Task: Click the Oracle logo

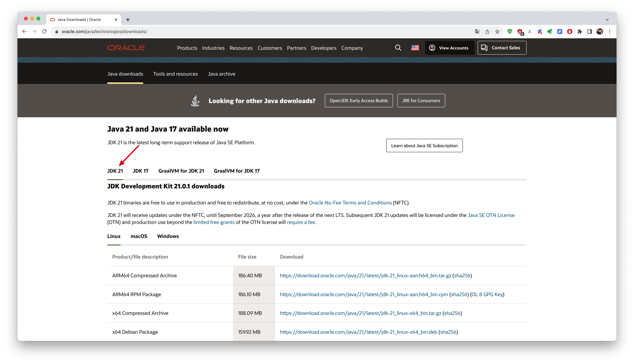Action: 126,48
